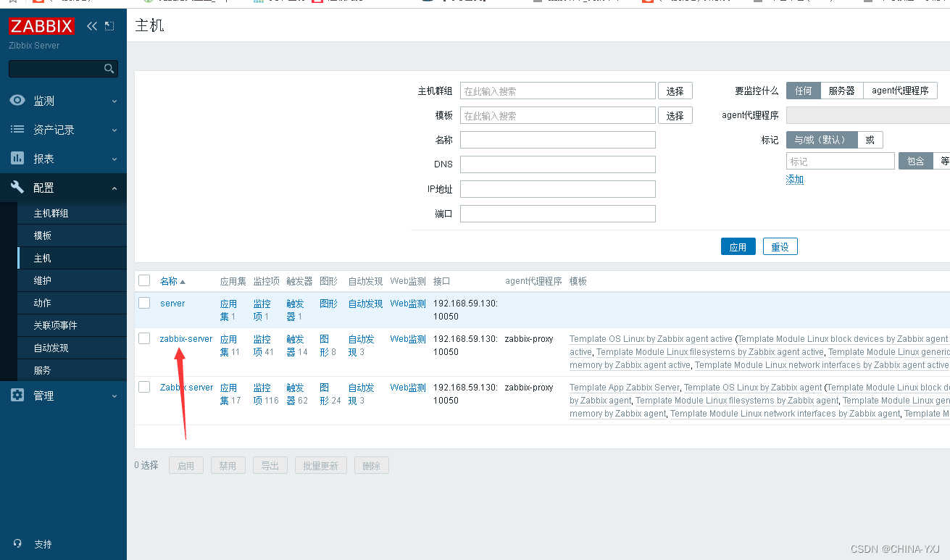Expand the 管理 menu chevron
950x560 pixels.
[114, 396]
